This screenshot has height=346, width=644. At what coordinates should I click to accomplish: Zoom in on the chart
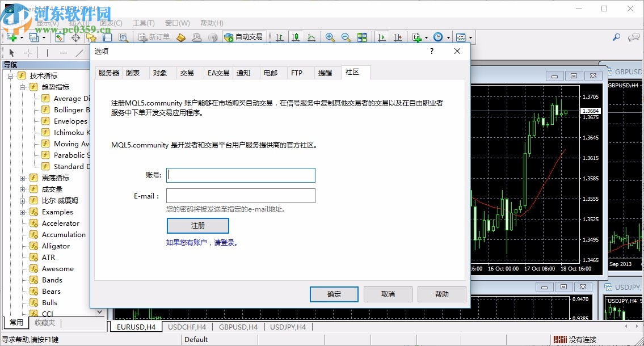(330, 37)
